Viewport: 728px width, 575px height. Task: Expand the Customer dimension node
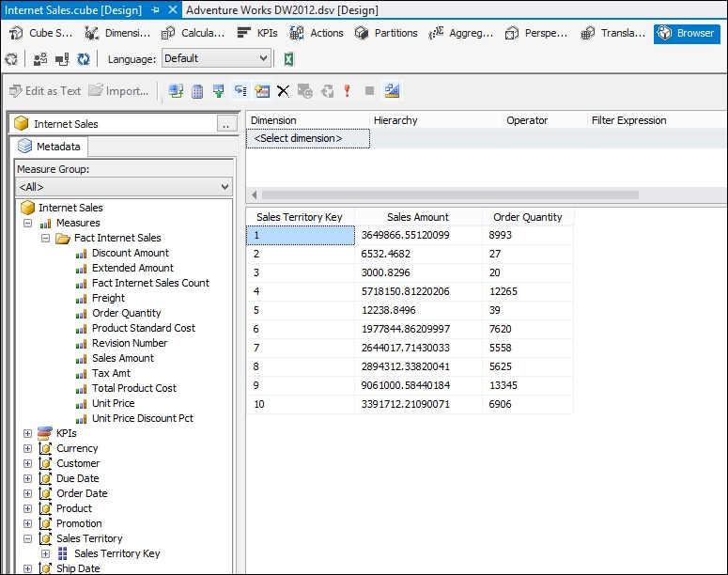28,463
